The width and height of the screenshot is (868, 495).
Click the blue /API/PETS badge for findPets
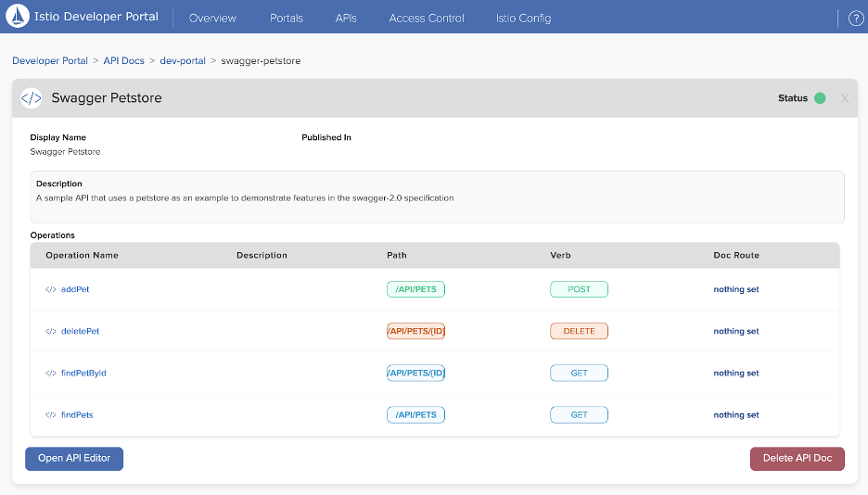coord(415,414)
